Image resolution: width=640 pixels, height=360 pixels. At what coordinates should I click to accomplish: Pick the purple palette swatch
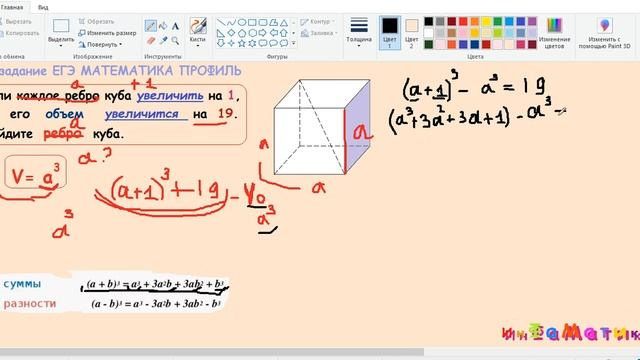point(532,21)
